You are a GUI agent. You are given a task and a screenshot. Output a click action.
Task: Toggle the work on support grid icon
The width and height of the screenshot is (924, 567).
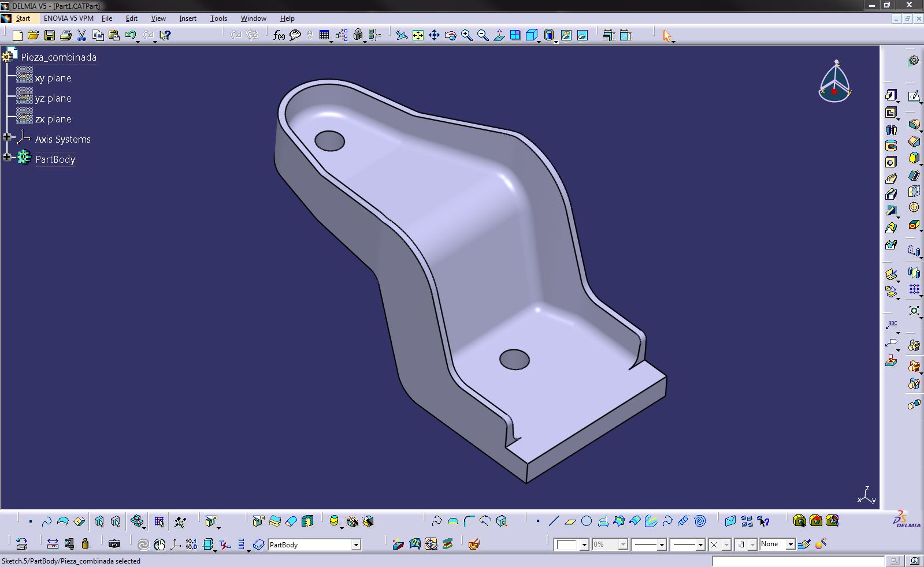(159, 521)
